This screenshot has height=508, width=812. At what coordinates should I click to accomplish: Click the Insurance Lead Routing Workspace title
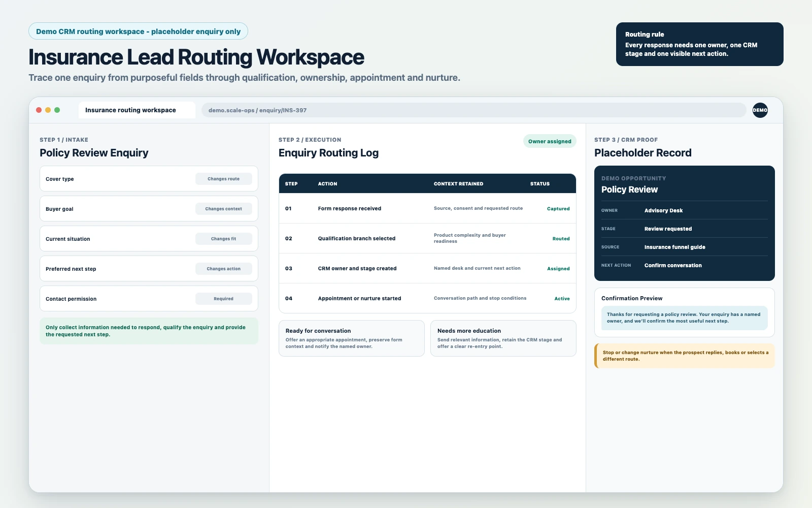click(x=196, y=57)
